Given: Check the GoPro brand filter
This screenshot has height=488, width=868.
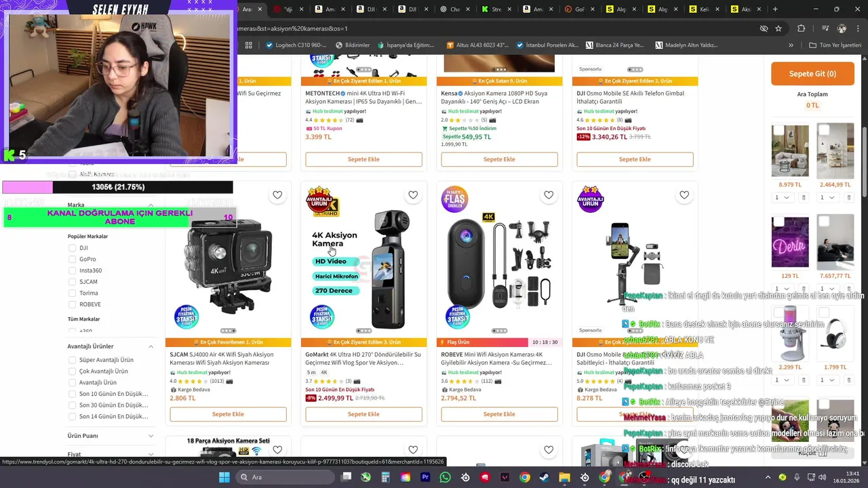Looking at the screenshot, I should 72,259.
